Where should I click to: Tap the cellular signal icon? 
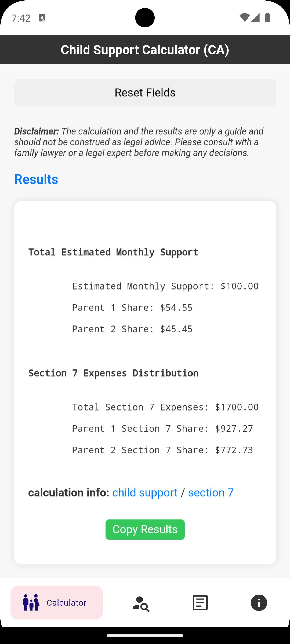pos(255,18)
